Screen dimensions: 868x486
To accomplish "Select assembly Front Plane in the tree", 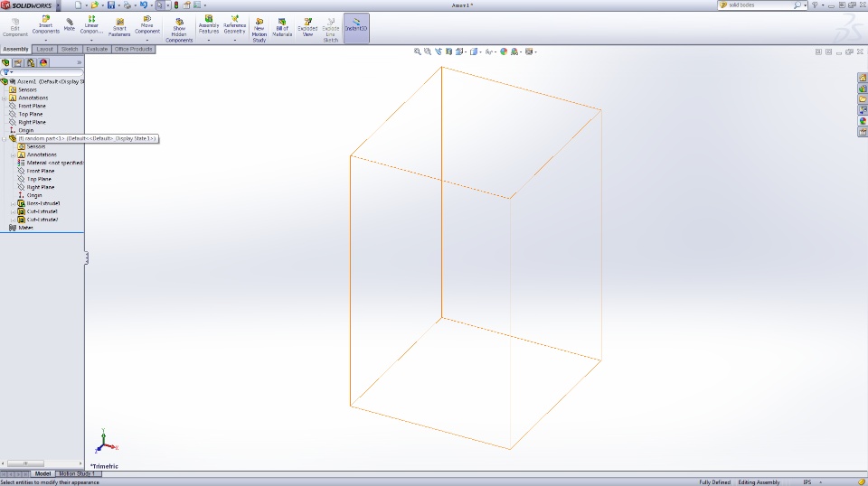I will coord(32,107).
